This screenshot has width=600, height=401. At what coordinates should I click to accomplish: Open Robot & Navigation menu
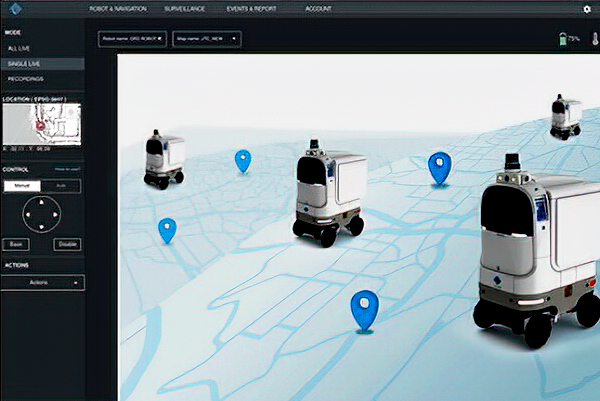[x=118, y=9]
